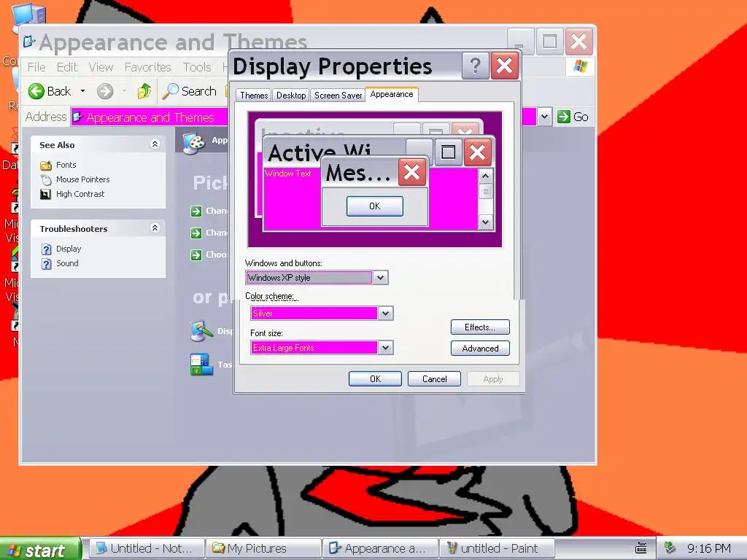This screenshot has width=747, height=560.
Task: Click Cancel in Display Properties
Action: [435, 378]
